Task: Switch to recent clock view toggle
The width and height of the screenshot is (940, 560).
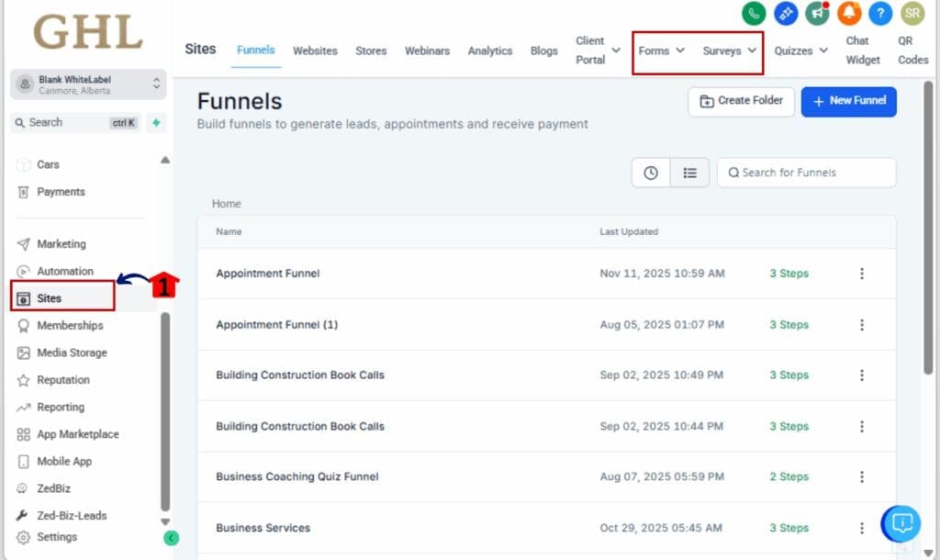Action: coord(651,173)
